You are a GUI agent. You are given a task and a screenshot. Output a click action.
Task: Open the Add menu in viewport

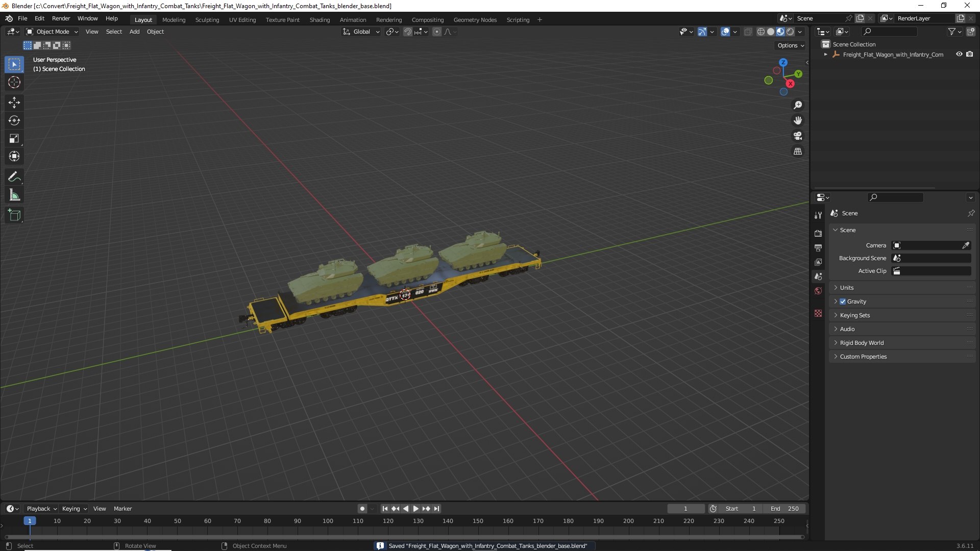[x=134, y=32]
